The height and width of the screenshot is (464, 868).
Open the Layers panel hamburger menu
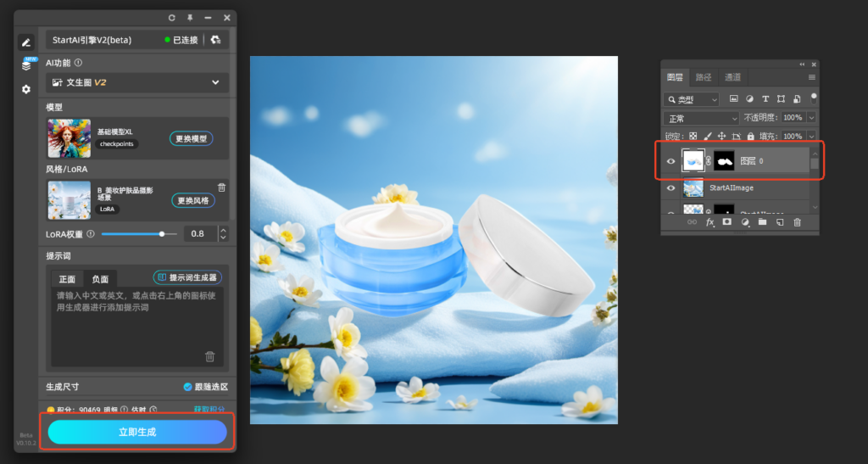811,77
